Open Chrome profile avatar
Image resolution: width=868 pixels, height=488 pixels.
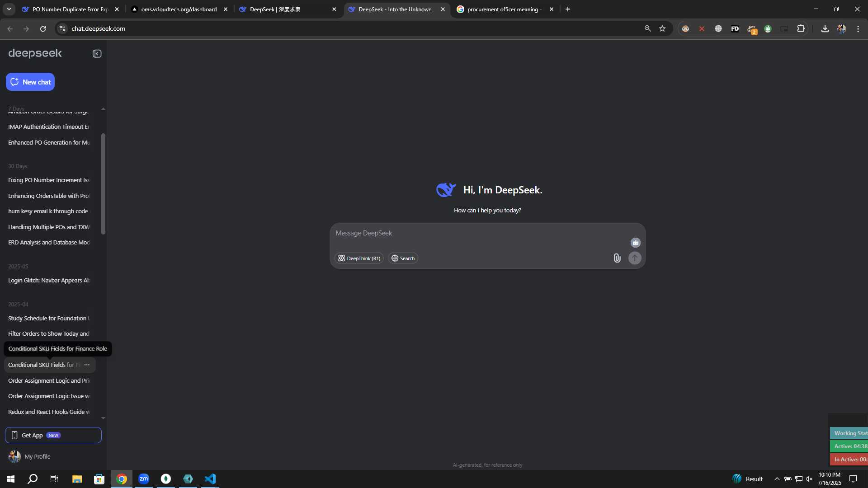(x=841, y=28)
